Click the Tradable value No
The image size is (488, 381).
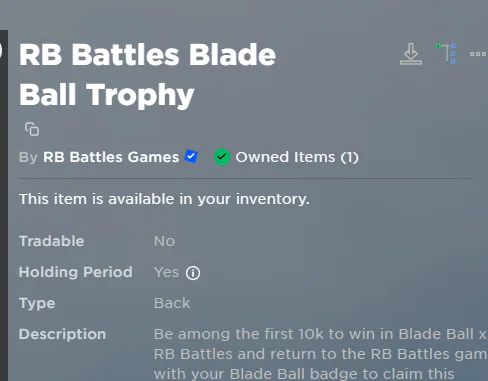164,241
